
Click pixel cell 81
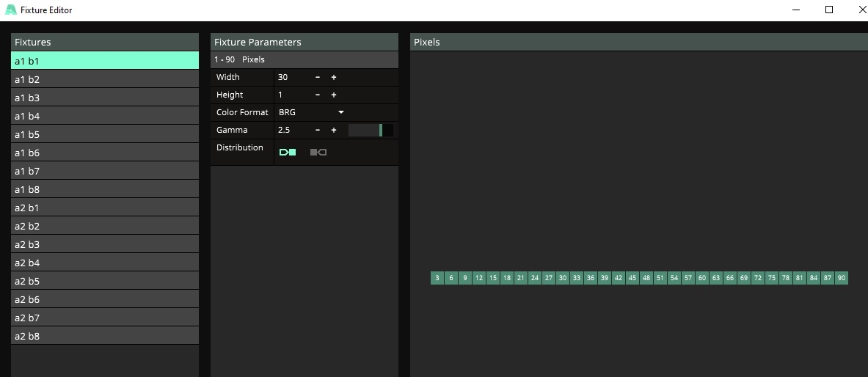point(799,278)
